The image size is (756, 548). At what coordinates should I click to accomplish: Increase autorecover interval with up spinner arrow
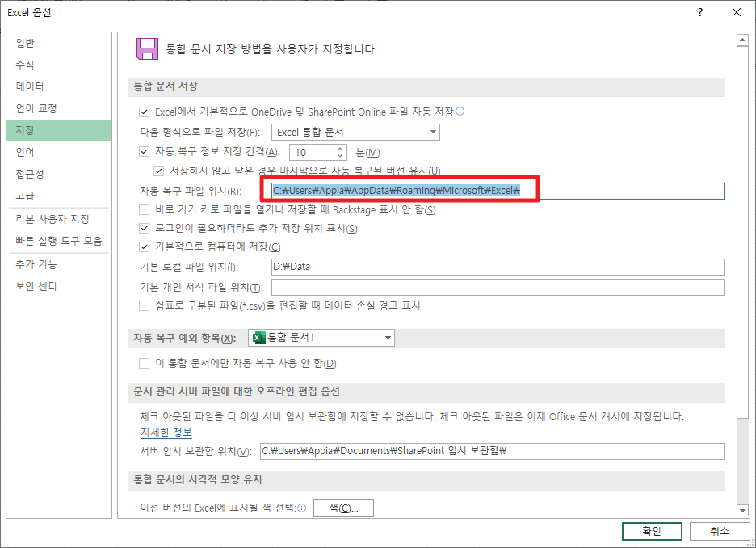[x=340, y=149]
